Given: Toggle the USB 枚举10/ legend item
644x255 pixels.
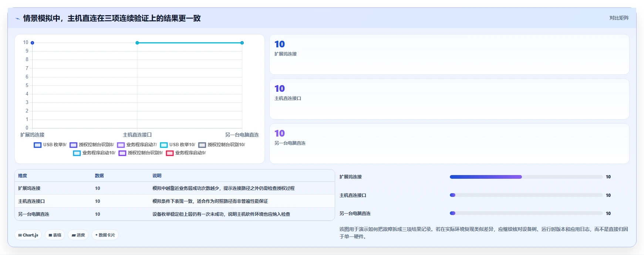Looking at the screenshot, I should click(178, 145).
